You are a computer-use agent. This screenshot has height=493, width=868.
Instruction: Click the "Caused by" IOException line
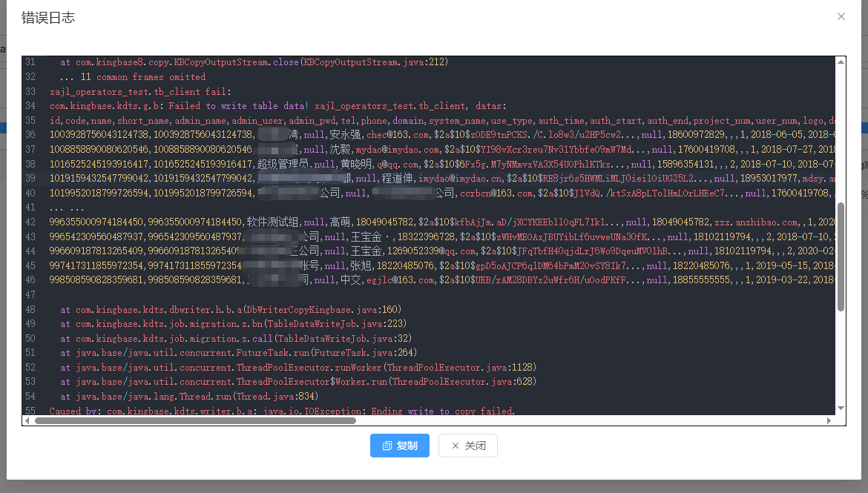coord(281,411)
